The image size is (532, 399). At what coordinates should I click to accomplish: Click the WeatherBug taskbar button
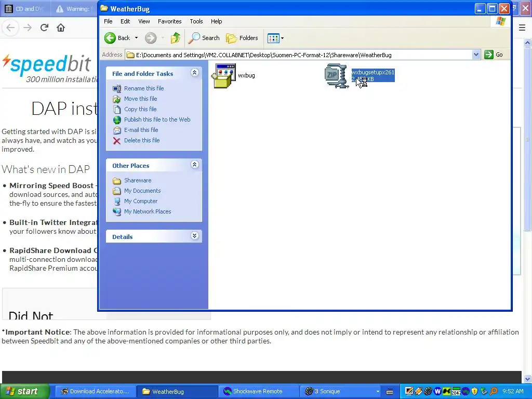click(177, 391)
